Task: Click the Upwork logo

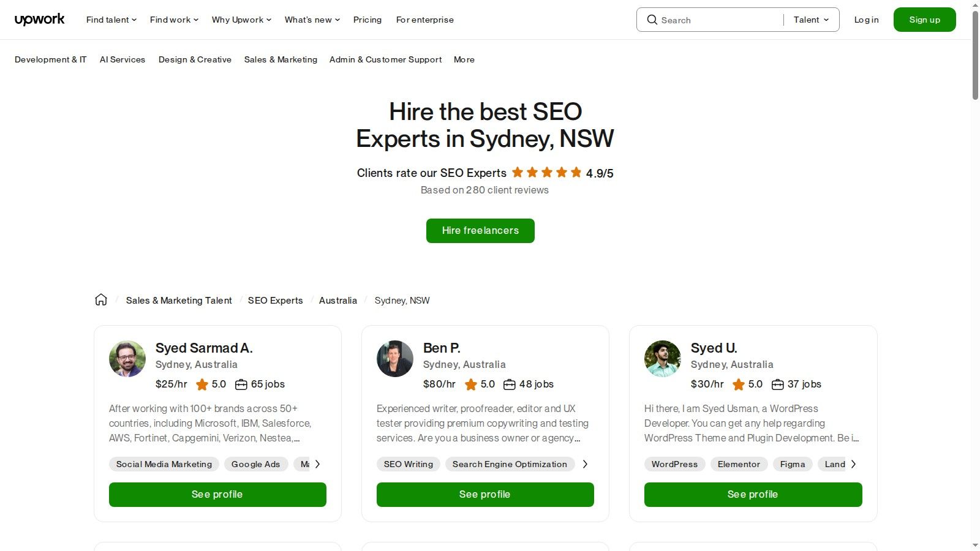Action: point(39,19)
